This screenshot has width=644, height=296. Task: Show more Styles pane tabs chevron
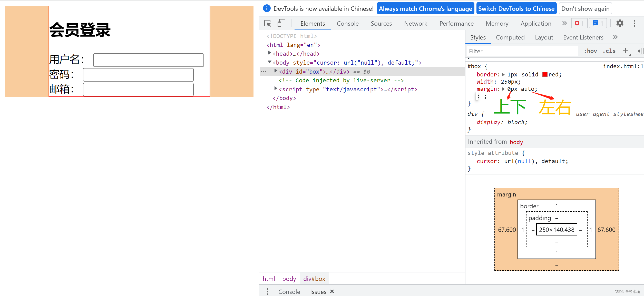point(615,37)
